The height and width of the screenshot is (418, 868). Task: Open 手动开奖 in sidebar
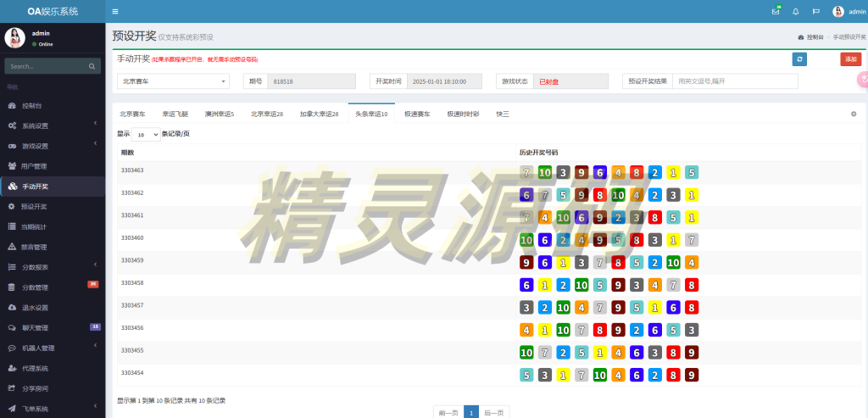tap(53, 187)
